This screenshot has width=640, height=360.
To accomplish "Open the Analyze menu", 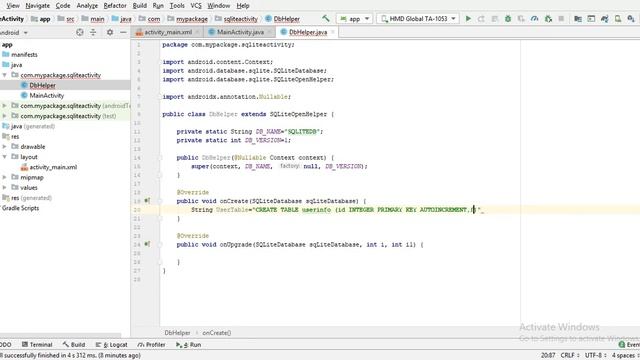I will coord(87,6).
